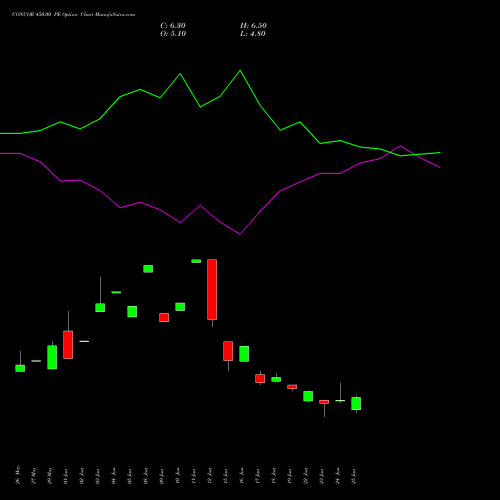Select the green candle above 08 Jun
The width and height of the screenshot is (500, 500).
coord(148,269)
